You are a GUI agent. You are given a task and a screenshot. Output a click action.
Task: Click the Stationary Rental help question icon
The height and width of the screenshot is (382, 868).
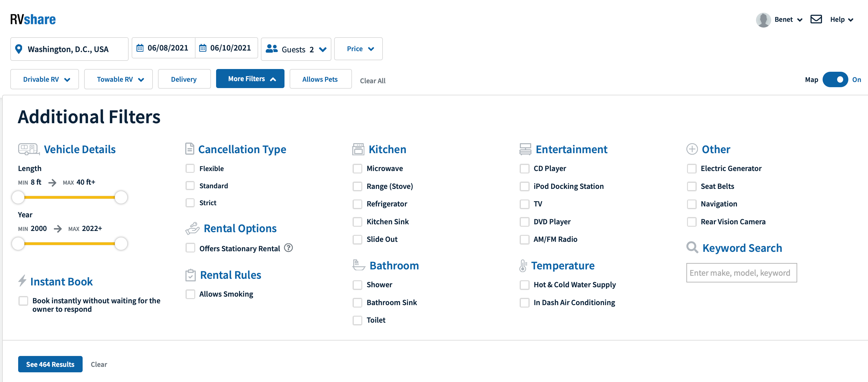288,248
